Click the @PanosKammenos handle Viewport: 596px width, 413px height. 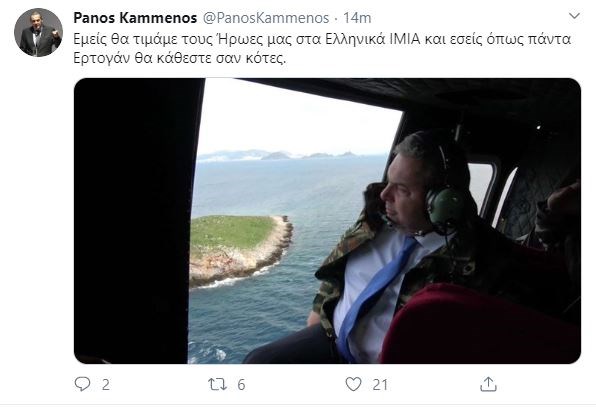pyautogui.click(x=266, y=17)
